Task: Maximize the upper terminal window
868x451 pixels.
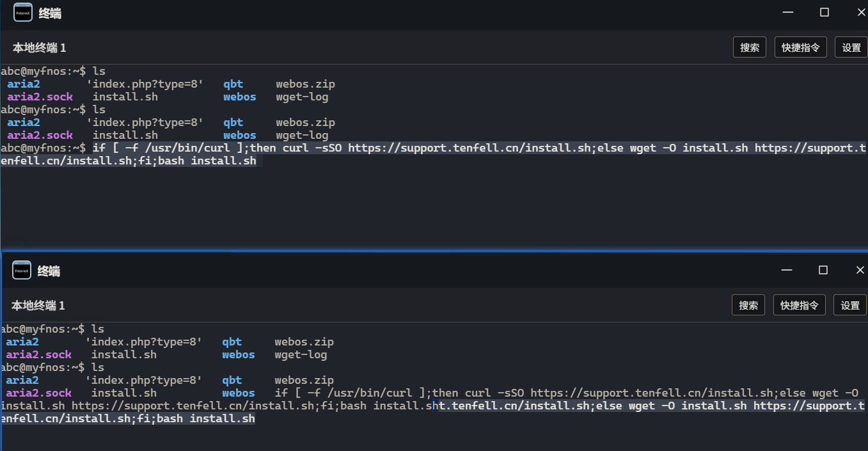Action: (x=825, y=13)
